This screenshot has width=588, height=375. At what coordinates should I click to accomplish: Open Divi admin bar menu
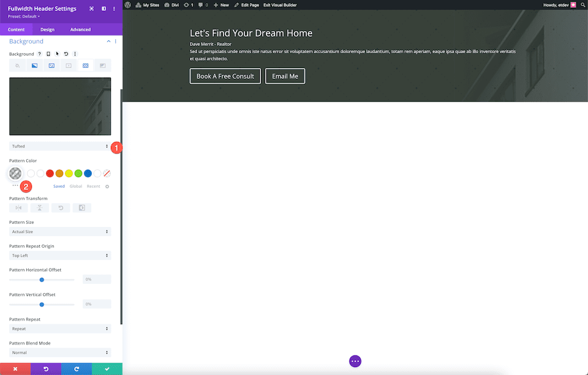pyautogui.click(x=171, y=5)
